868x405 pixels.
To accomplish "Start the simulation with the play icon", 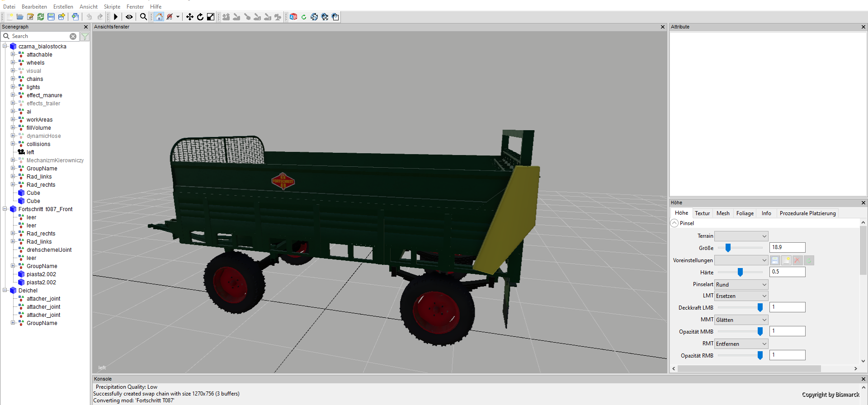I will pyautogui.click(x=116, y=17).
